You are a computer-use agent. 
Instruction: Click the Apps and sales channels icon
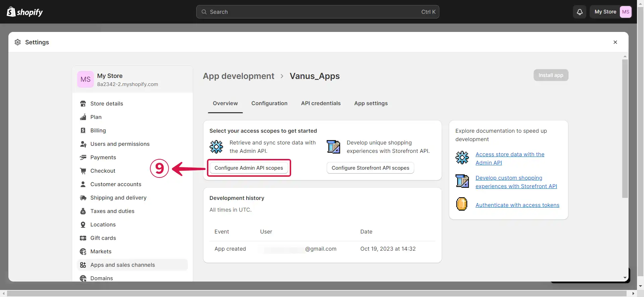tap(83, 265)
